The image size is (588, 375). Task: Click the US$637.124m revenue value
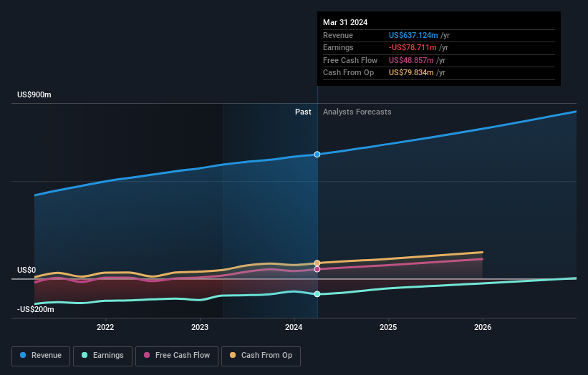(413, 35)
